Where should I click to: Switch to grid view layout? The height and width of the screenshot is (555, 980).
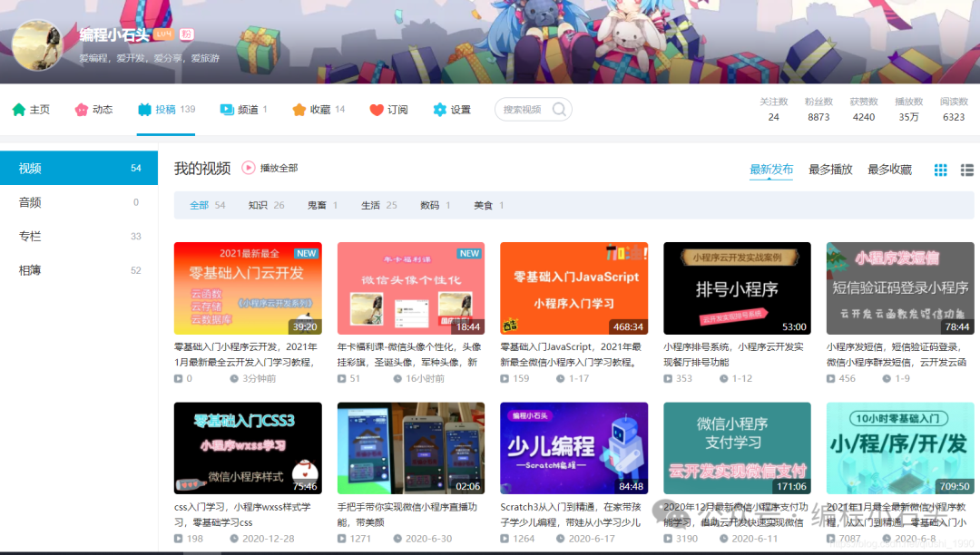click(x=941, y=170)
